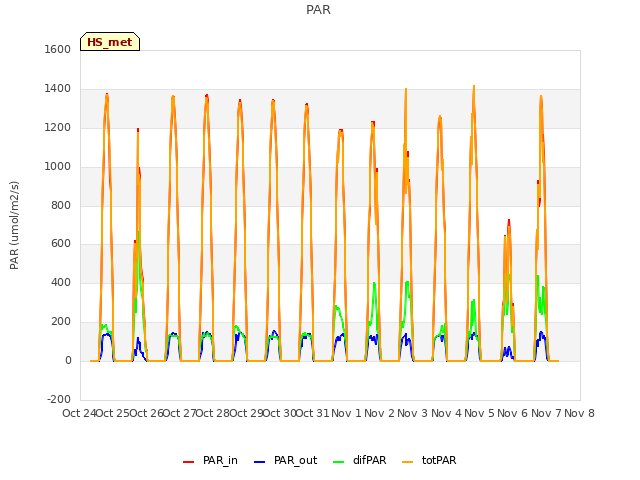Click the highest totPAR peak near Nov 5
This screenshot has height=480, width=640.
[474, 87]
